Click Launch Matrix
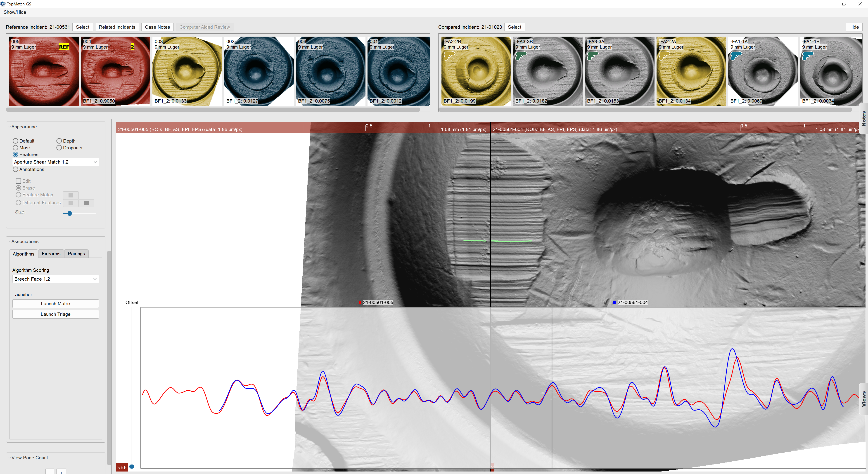This screenshot has height=474, width=868. tap(56, 303)
